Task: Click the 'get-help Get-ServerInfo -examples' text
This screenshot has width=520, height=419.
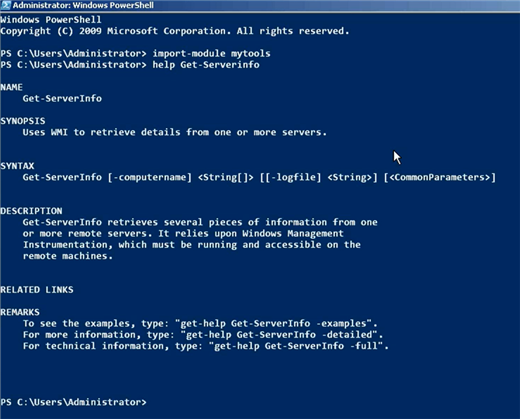Action: (276, 323)
